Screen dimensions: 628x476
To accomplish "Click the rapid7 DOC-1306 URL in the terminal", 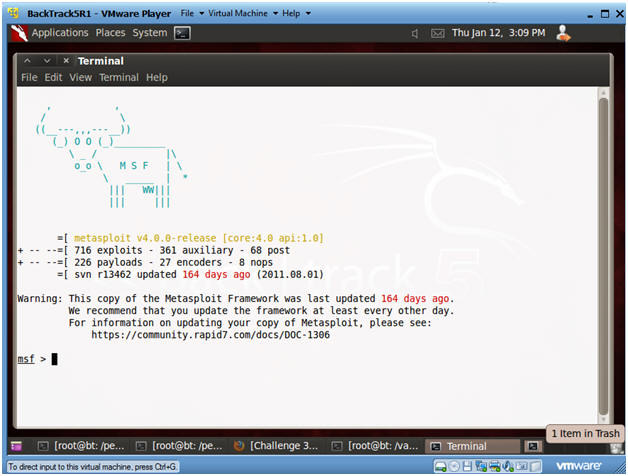I will (211, 335).
